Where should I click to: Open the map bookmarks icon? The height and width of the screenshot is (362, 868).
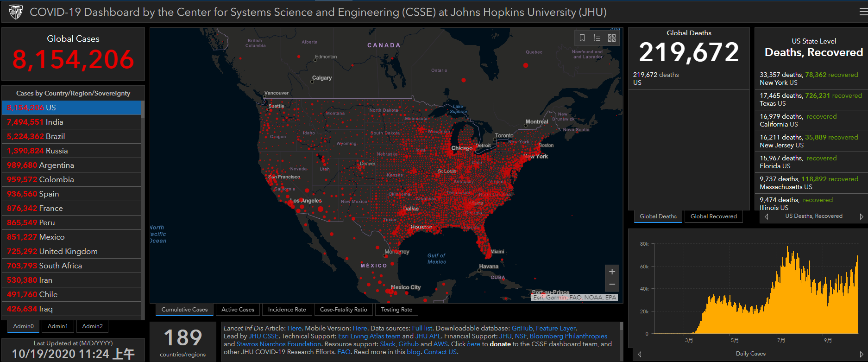click(x=582, y=38)
